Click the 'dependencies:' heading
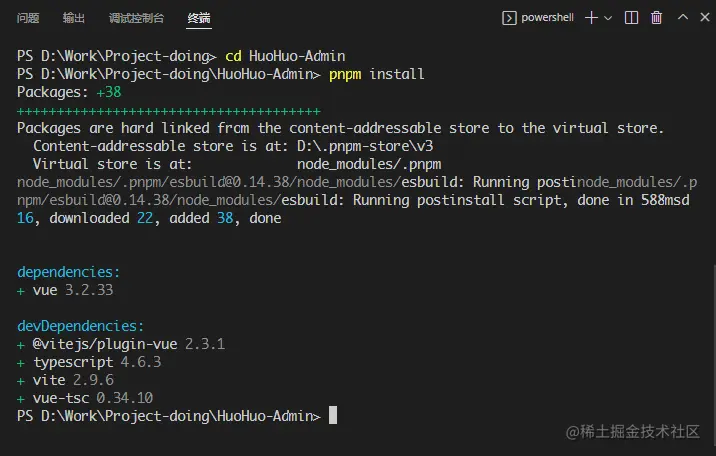The width and height of the screenshot is (716, 456). (x=68, y=273)
